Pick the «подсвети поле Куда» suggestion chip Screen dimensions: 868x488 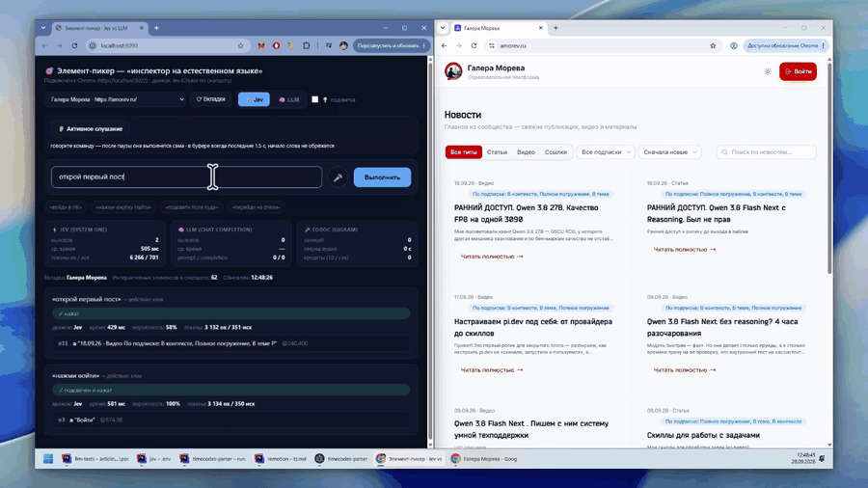point(192,207)
